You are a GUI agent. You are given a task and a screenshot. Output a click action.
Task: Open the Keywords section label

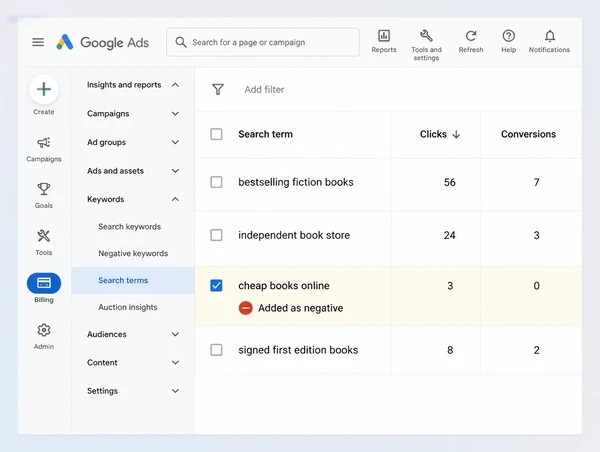coord(106,199)
